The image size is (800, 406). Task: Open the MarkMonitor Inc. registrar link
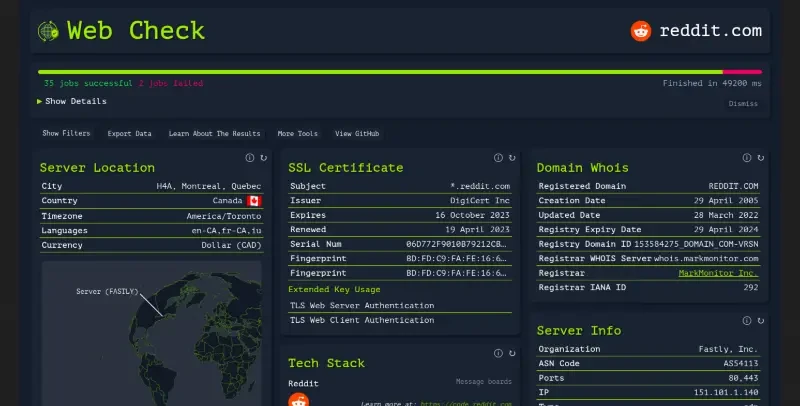pyautogui.click(x=718, y=273)
